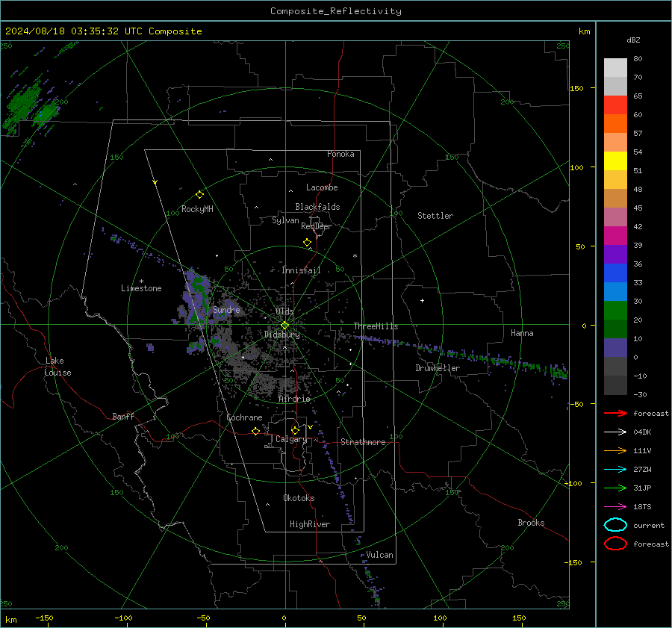The image size is (672, 628).
Task: Click the Stettler label
Action: 435,216
